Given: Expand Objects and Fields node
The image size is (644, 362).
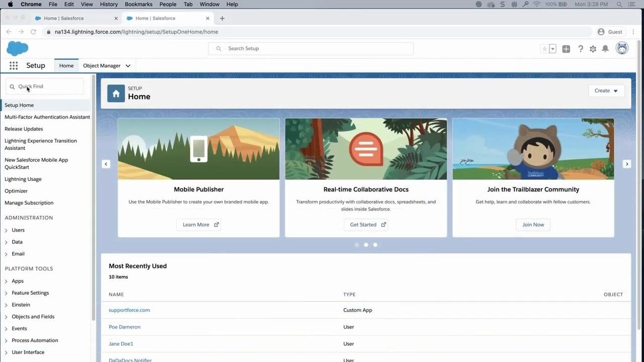Looking at the screenshot, I should [6, 317].
